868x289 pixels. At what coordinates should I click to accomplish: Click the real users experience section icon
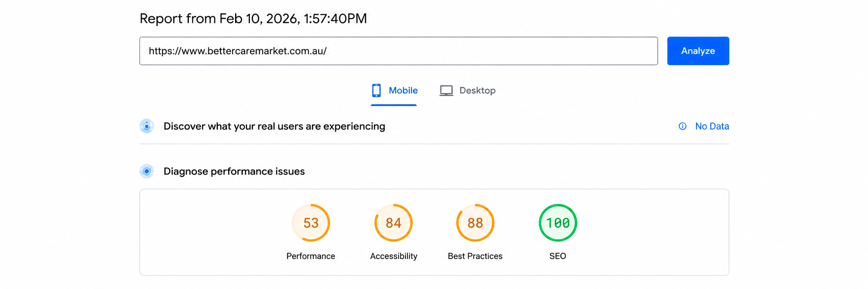147,126
